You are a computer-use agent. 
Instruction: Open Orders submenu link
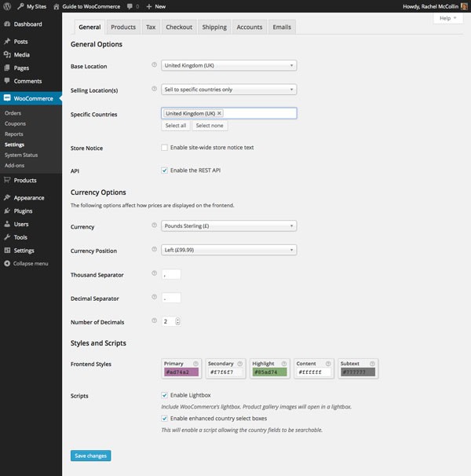(13, 113)
